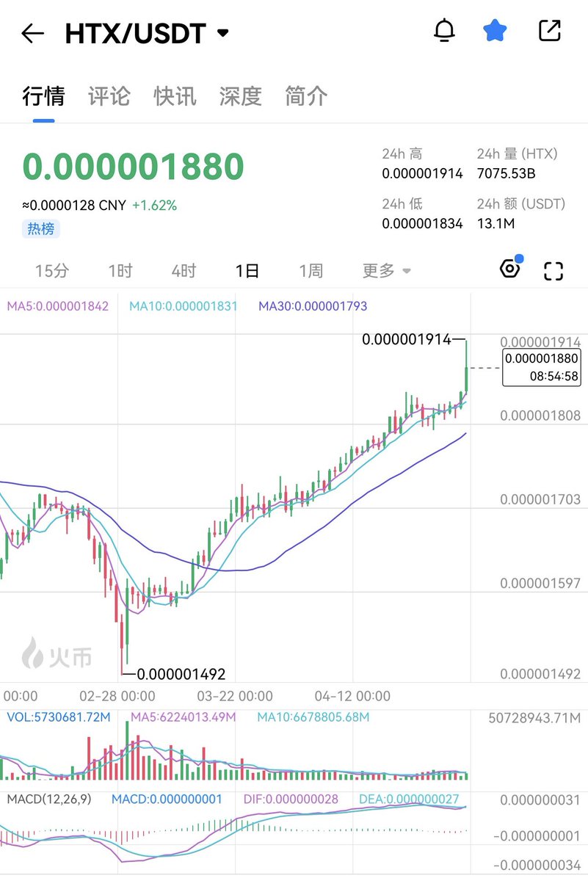Tap the MA5:0.000001842 indicator label

point(58,305)
